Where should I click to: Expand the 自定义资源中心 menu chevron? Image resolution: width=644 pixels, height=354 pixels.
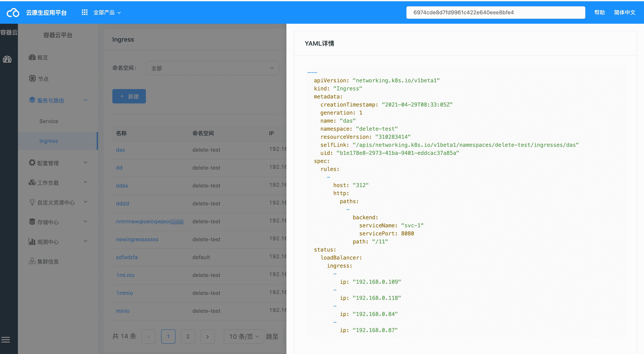point(85,202)
